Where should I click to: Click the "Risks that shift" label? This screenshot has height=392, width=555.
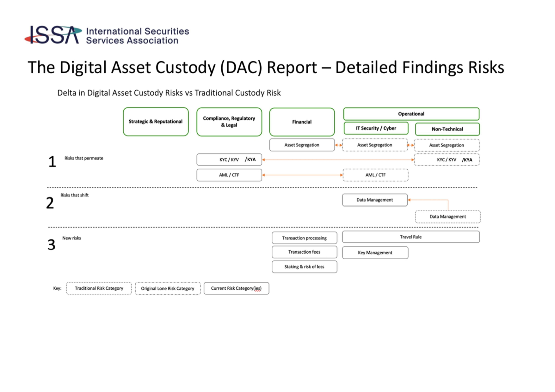tap(75, 195)
